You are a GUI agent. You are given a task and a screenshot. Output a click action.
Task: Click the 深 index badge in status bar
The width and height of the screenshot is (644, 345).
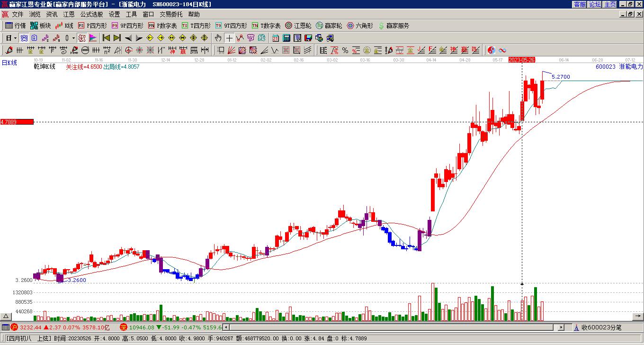[x=124, y=327]
